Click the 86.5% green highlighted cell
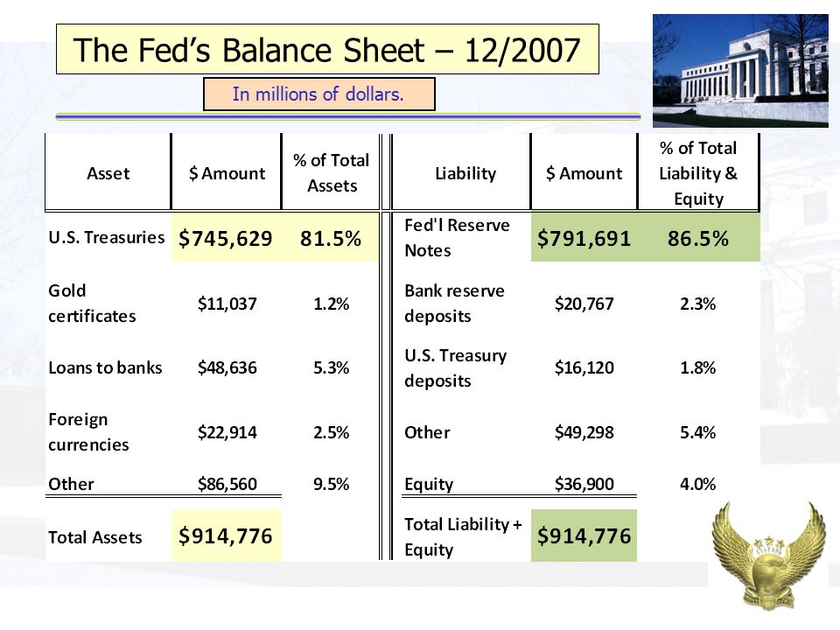 [x=698, y=237]
